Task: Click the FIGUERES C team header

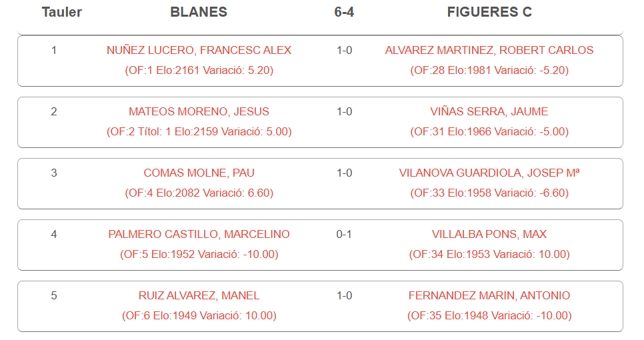Action: coord(489,12)
